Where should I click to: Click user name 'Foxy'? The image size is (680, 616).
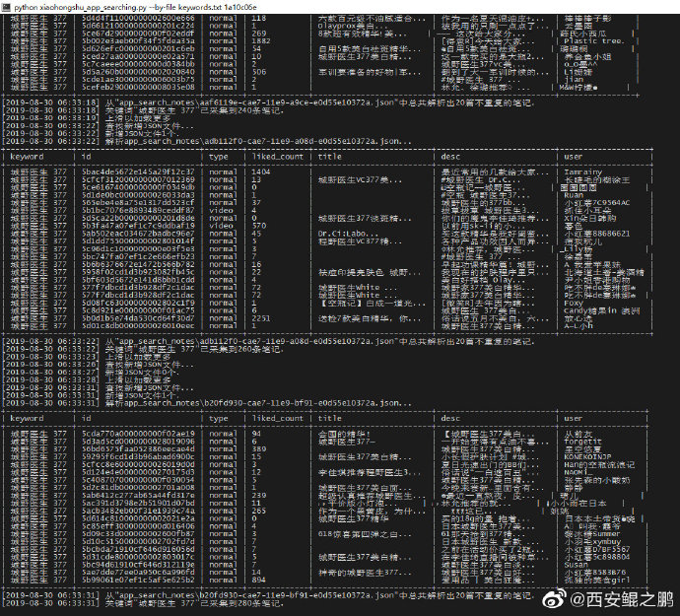click(574, 303)
